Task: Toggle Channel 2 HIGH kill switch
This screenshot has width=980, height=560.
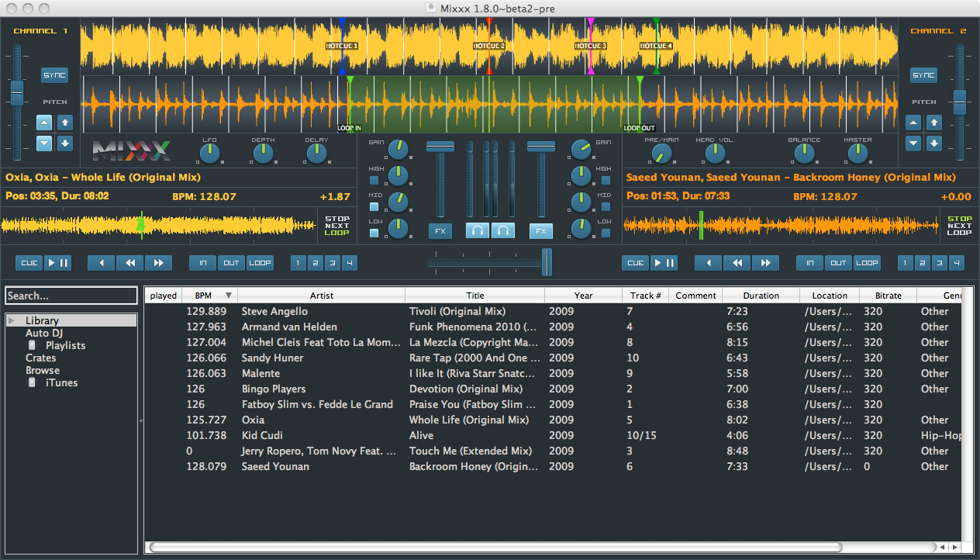Action: (x=606, y=181)
